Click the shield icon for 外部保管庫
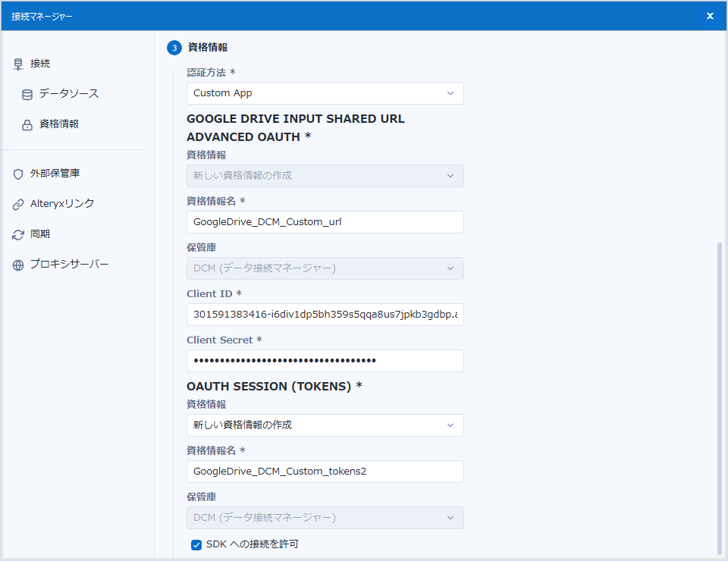 [x=18, y=174]
